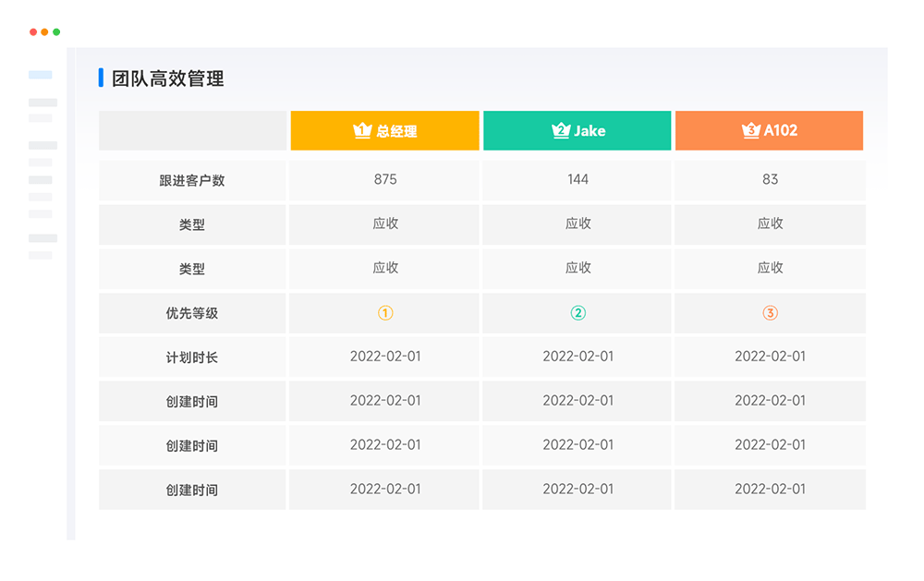Select the ③ priority badge in A102 column
This screenshot has width=924, height=581.
(770, 313)
